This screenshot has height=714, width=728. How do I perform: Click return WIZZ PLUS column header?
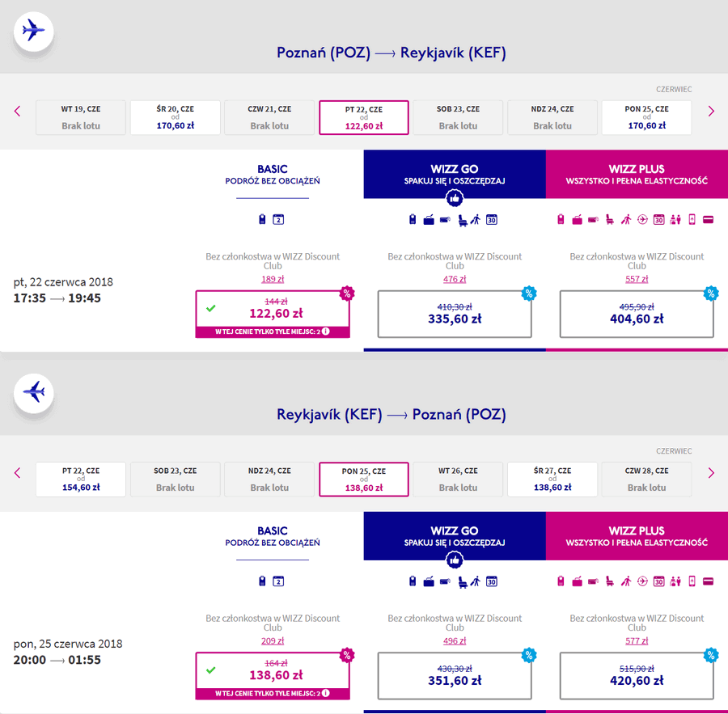tap(637, 536)
